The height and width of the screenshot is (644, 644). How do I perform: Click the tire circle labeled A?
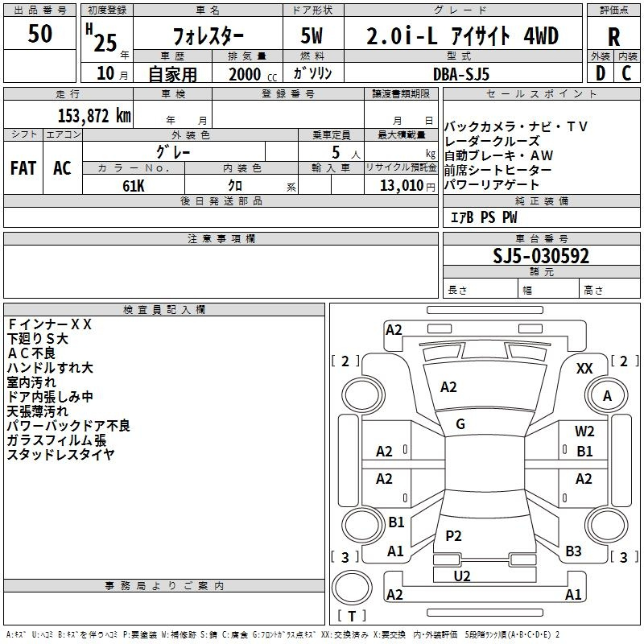point(607,396)
